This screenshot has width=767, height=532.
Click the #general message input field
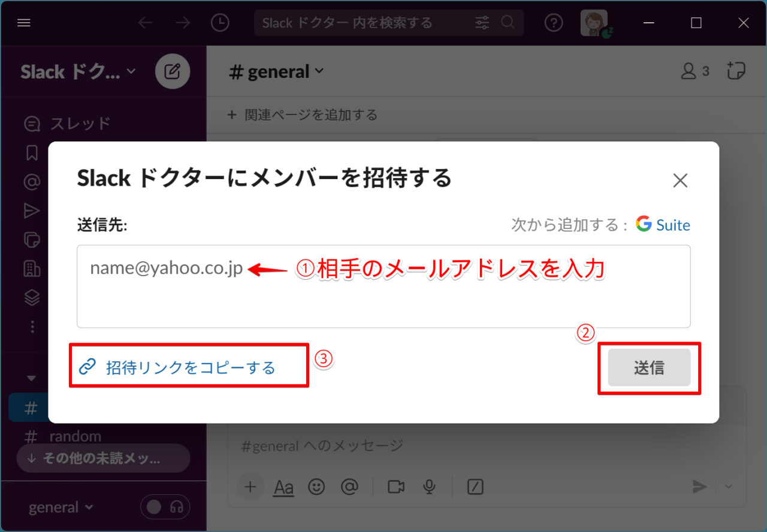click(x=487, y=445)
